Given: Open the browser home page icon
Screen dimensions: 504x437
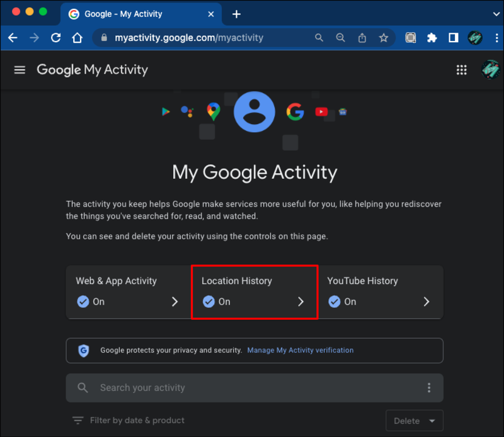Looking at the screenshot, I should [x=77, y=38].
